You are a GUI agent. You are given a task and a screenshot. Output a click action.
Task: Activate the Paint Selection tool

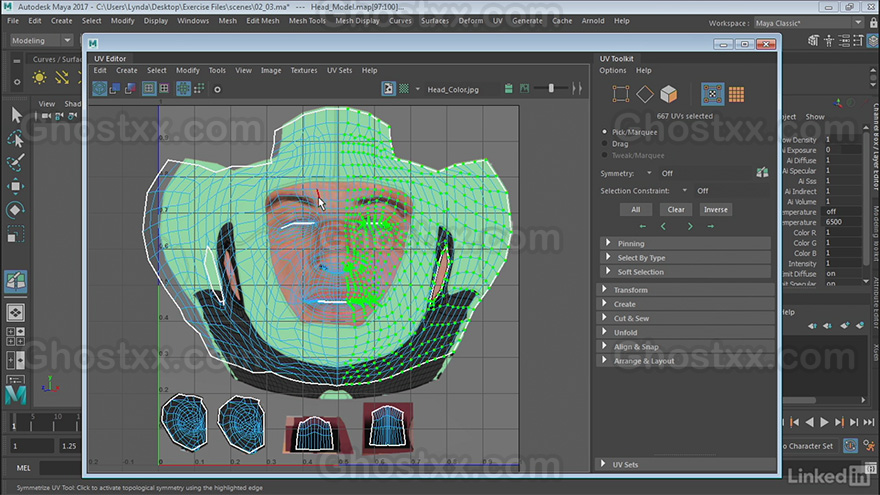tap(16, 162)
